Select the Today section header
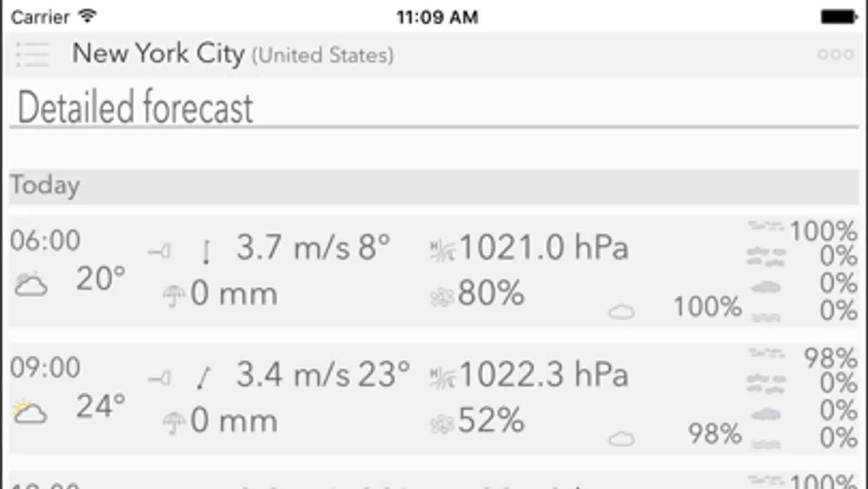868x489 pixels. (434, 186)
